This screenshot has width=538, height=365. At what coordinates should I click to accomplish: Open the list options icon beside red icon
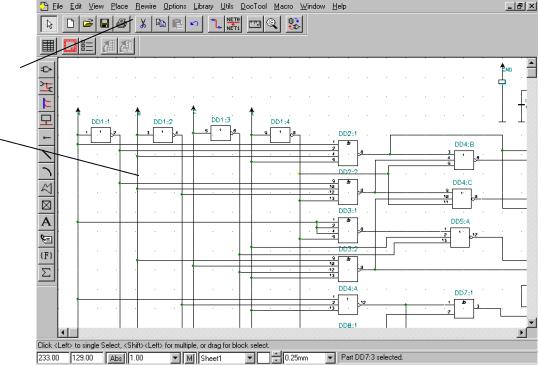(x=87, y=46)
